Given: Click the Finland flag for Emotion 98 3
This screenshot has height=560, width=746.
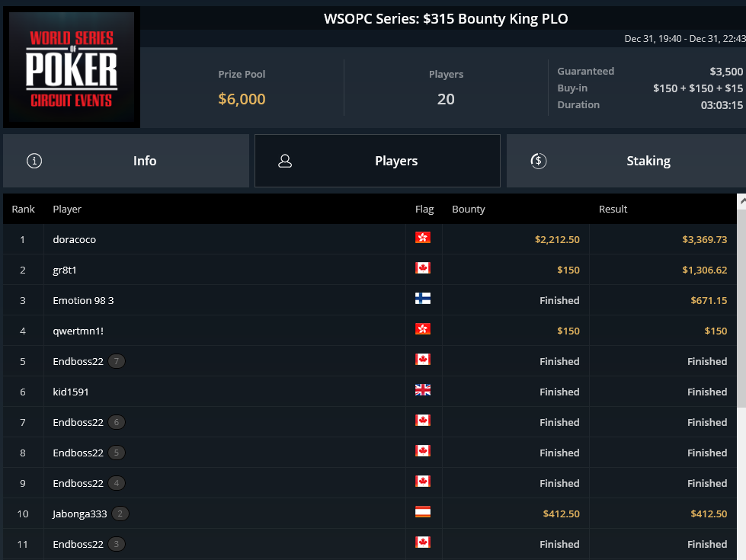Looking at the screenshot, I should [x=422, y=299].
